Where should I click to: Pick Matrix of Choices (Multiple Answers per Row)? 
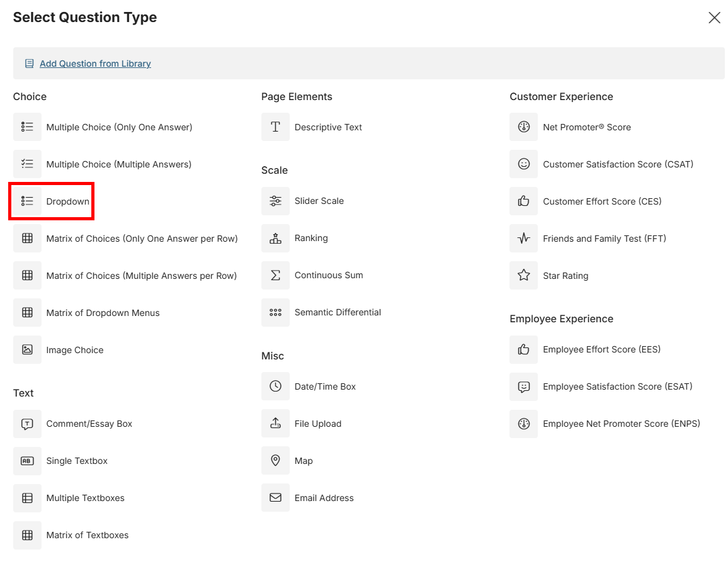pos(142,276)
